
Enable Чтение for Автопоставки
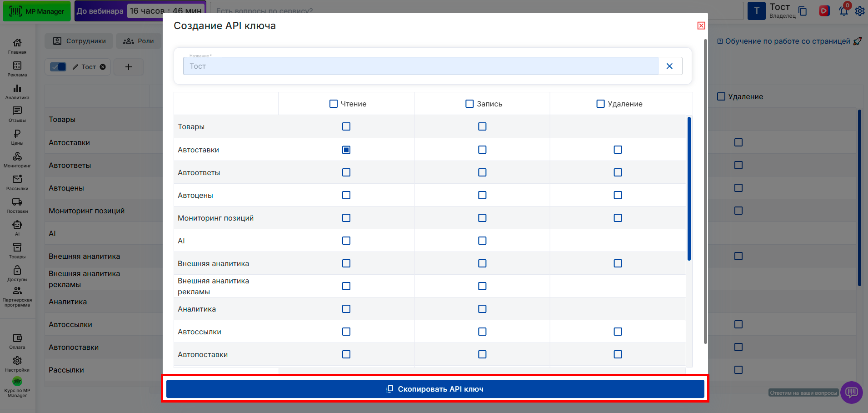[x=346, y=354]
